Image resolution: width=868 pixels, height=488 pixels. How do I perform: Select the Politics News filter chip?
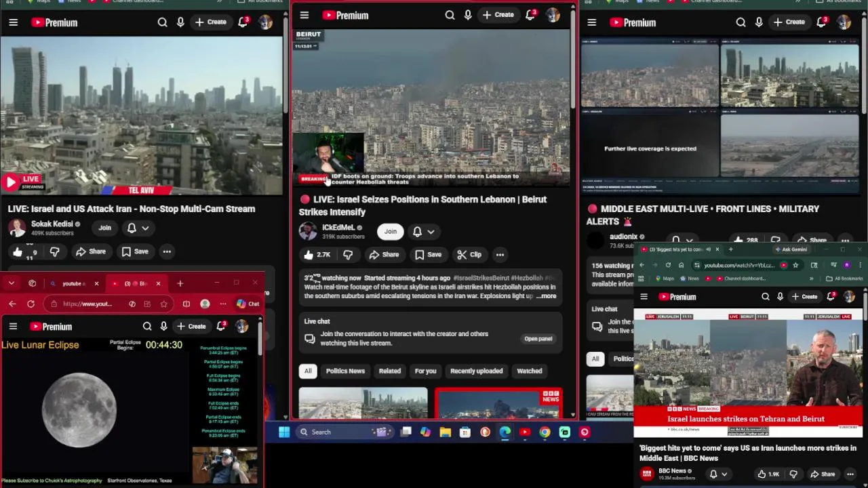pyautogui.click(x=345, y=371)
